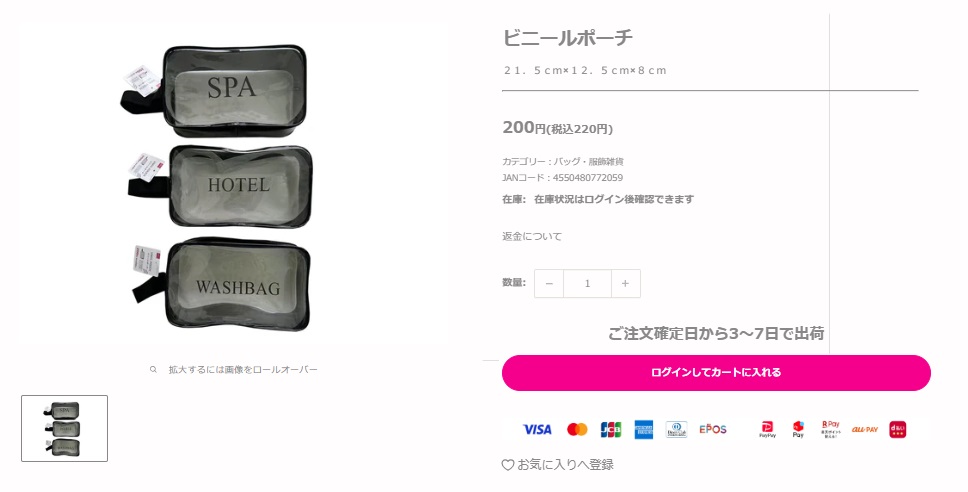Click the EPOS card logo
This screenshot has width=968, height=492.
tap(713, 429)
